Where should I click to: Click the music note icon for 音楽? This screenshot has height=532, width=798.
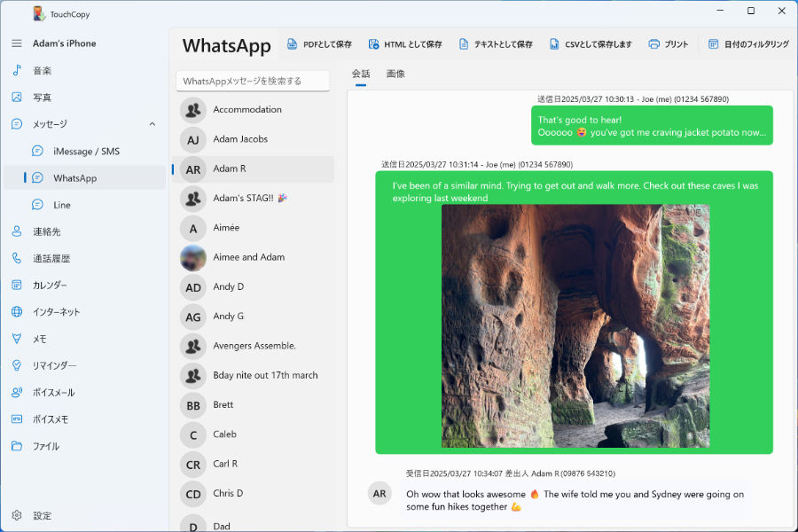(17, 70)
